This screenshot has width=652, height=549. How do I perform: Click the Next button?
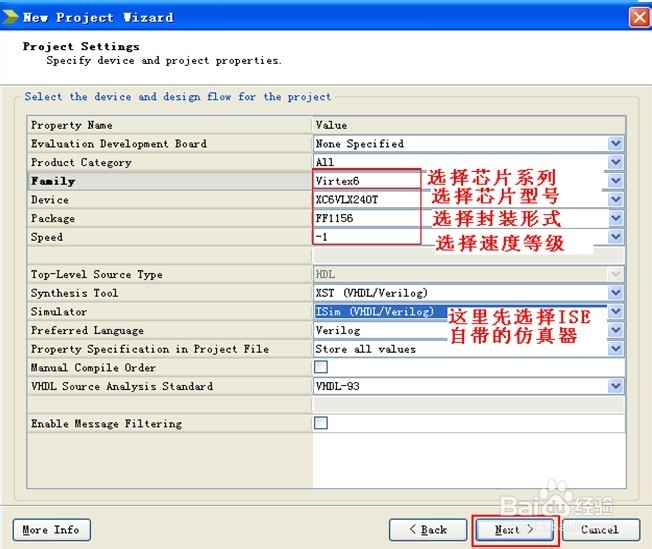pyautogui.click(x=514, y=529)
